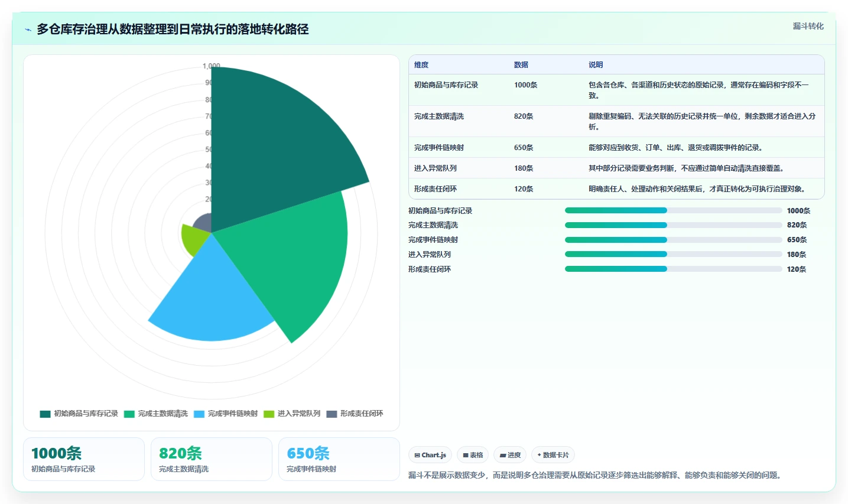848x504 pixels.
Task: Click table cell 进入异常队列
Action: click(x=436, y=168)
